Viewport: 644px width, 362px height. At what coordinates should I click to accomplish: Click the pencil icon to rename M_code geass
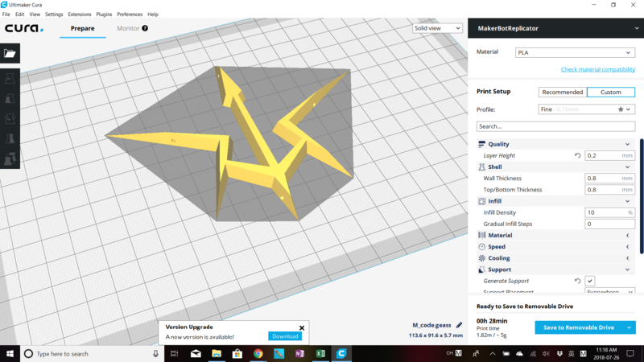pyautogui.click(x=459, y=325)
